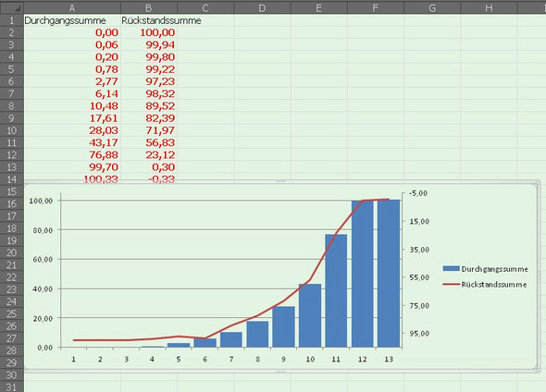Click the Durchgangssumme header cell
Image resolution: width=546 pixels, height=392 pixels.
pyautogui.click(x=72, y=20)
